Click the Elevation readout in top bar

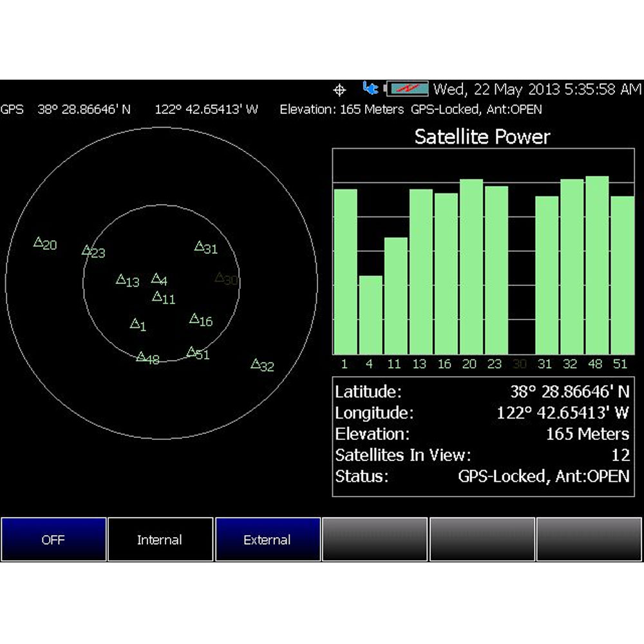pos(341,109)
